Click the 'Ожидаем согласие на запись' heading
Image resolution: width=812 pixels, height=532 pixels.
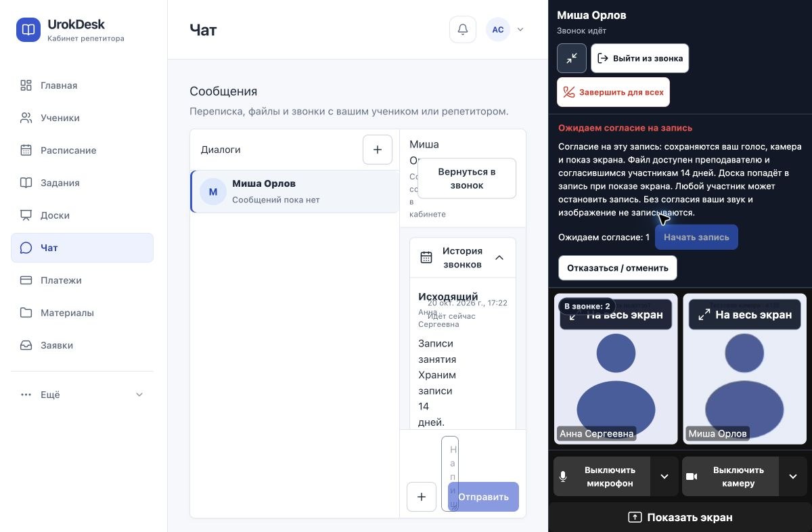coord(625,128)
